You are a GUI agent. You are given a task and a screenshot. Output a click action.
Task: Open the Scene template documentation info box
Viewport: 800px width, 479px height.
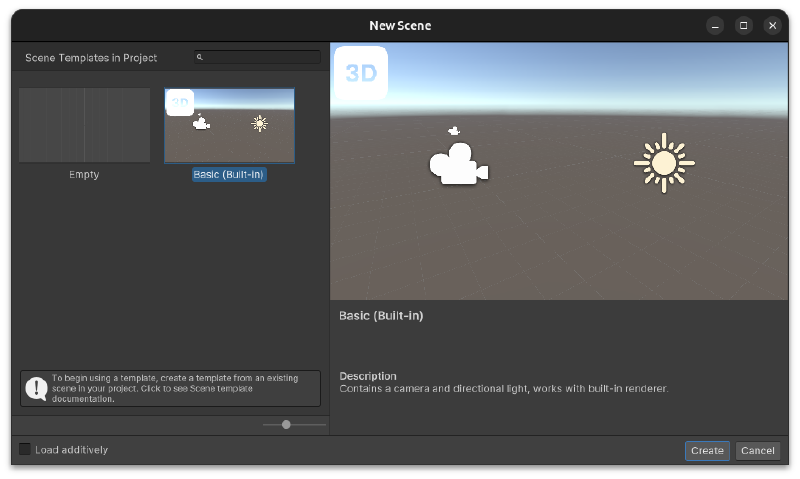(170, 389)
